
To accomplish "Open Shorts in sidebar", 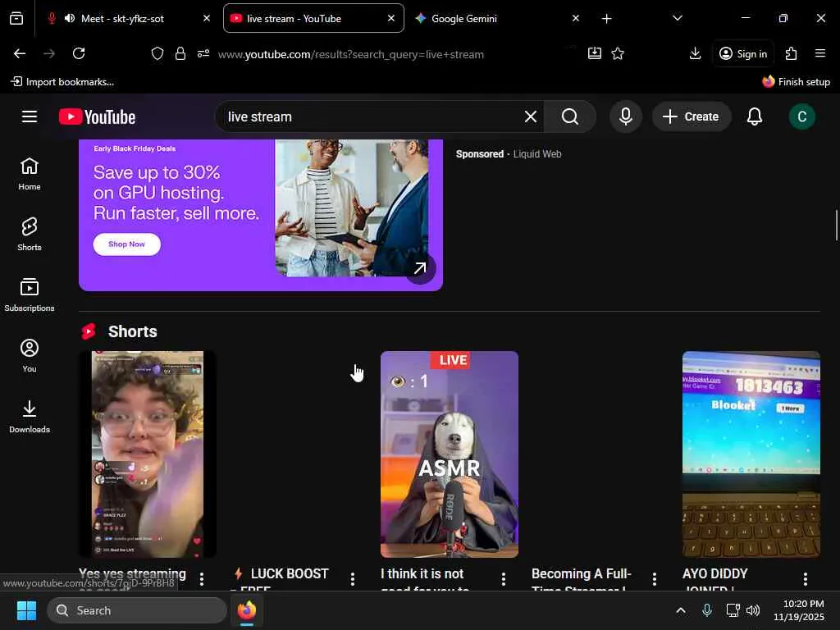I will [30, 234].
